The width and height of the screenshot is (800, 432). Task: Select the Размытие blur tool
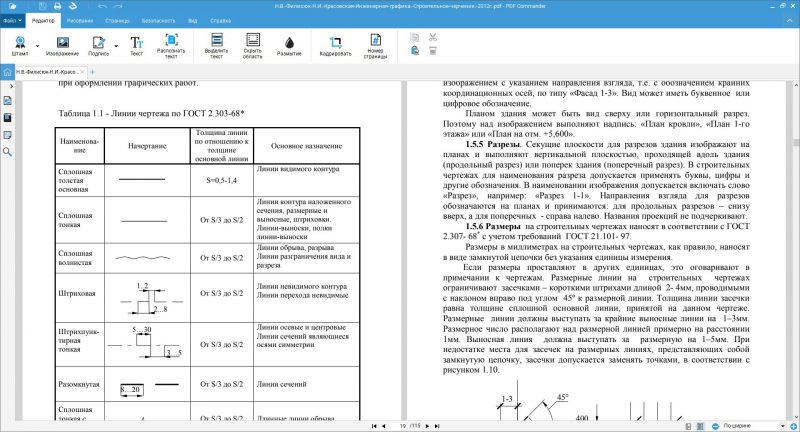pos(289,45)
